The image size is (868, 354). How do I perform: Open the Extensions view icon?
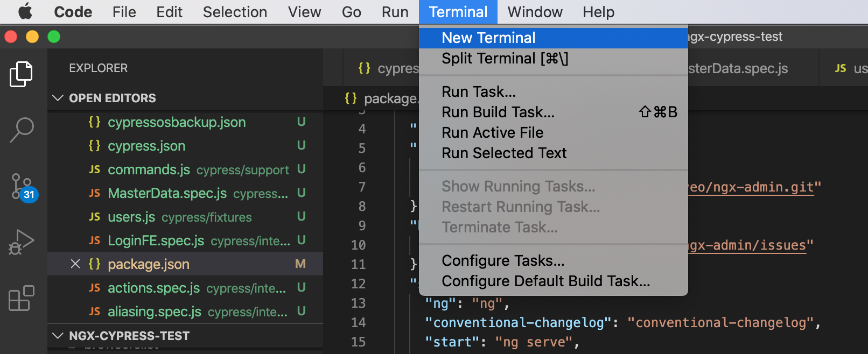coord(22,298)
